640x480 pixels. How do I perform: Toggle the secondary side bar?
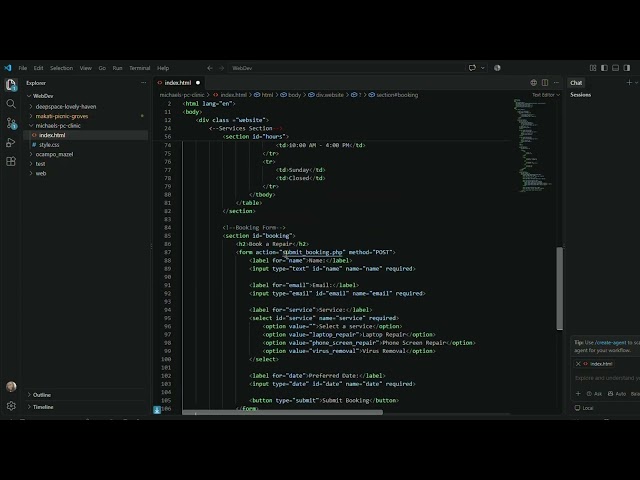coord(627,68)
